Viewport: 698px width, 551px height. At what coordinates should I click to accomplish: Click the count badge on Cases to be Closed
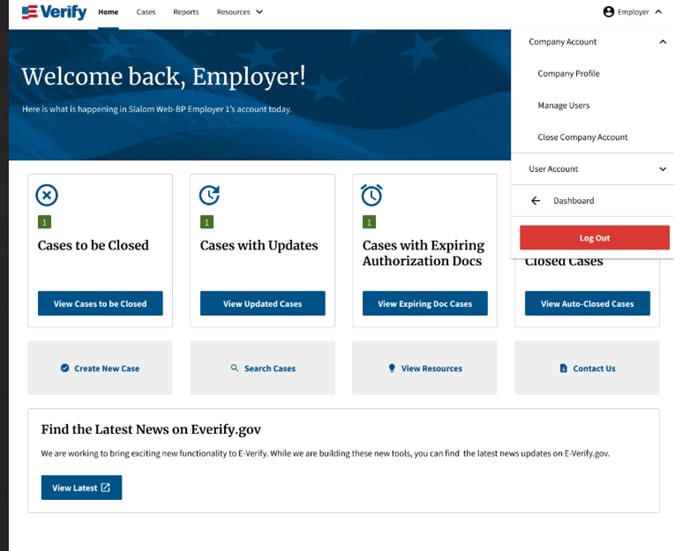point(45,222)
